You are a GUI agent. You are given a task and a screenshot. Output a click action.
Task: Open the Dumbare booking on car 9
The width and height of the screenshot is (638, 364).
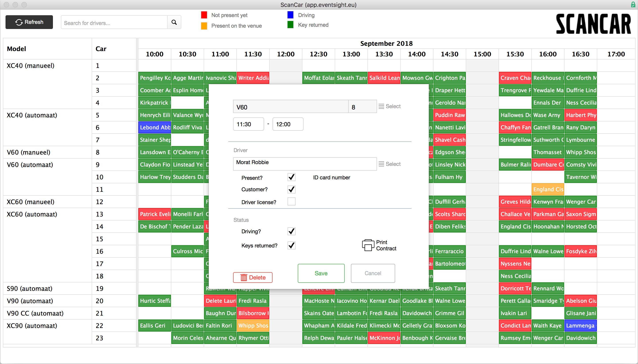tap(548, 165)
